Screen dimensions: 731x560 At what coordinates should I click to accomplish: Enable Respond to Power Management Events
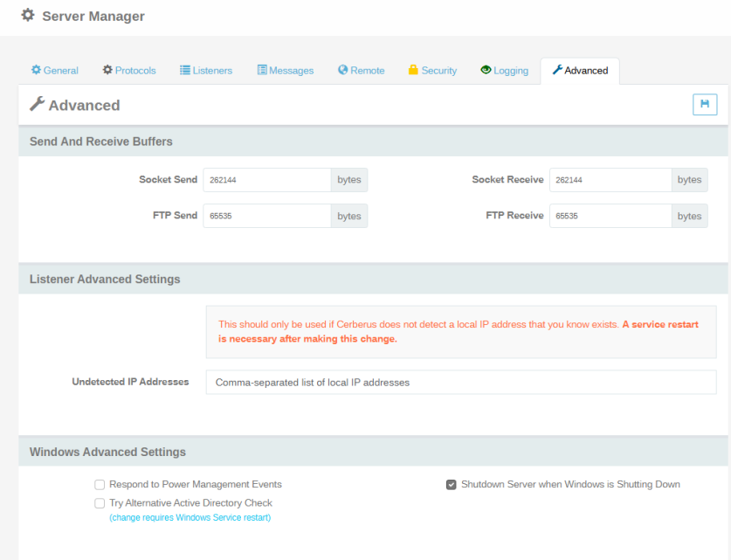(100, 484)
